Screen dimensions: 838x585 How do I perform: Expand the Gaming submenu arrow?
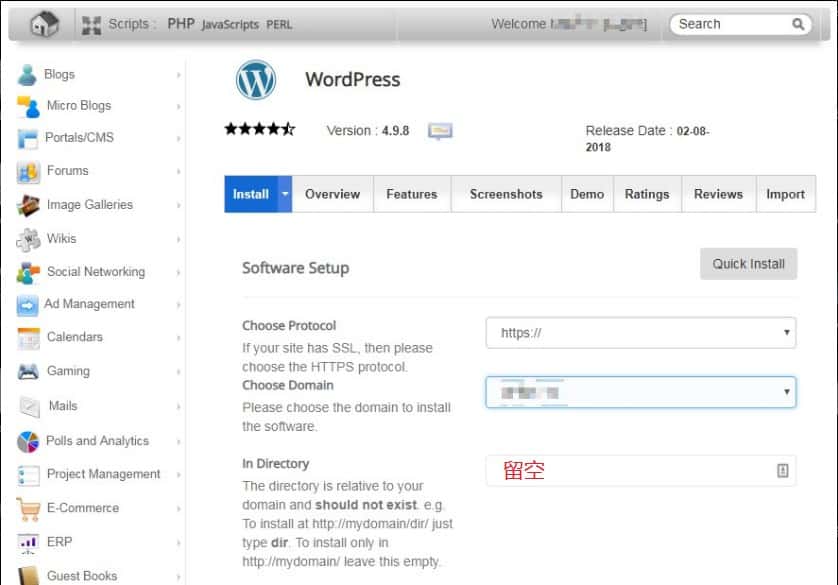(x=179, y=372)
